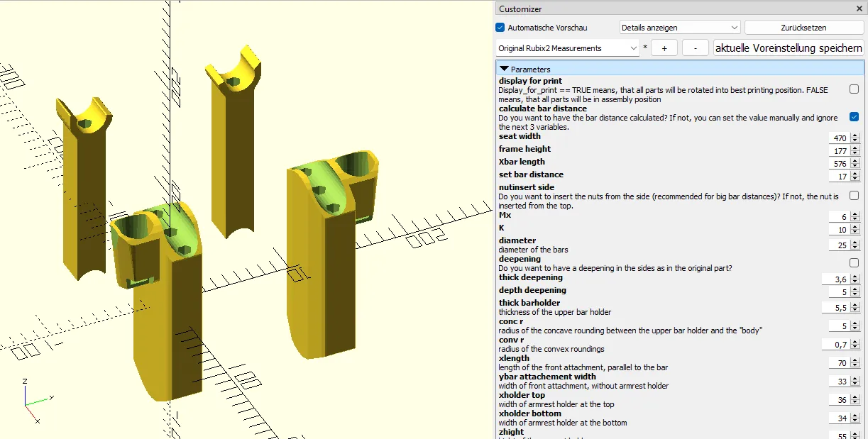This screenshot has width=868, height=439.
Task: Enable the display for print checkbox
Action: 854,90
